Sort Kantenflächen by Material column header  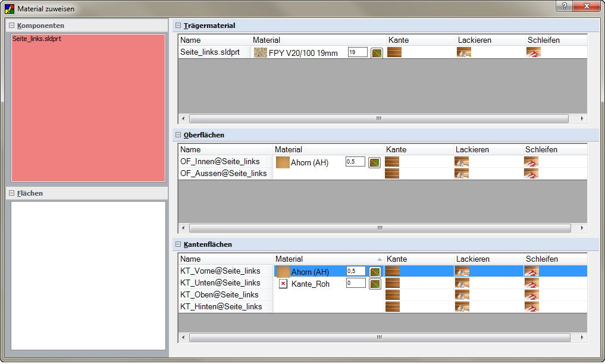pyautogui.click(x=328, y=259)
